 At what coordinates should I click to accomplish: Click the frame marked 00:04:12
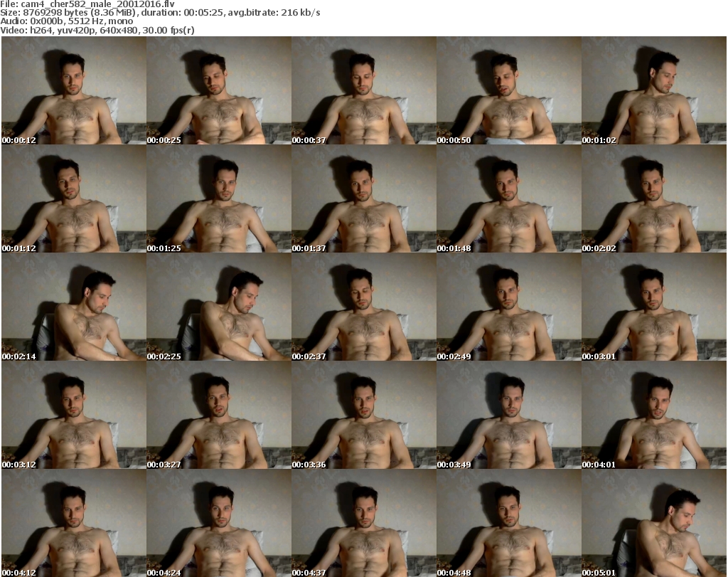[x=74, y=523]
